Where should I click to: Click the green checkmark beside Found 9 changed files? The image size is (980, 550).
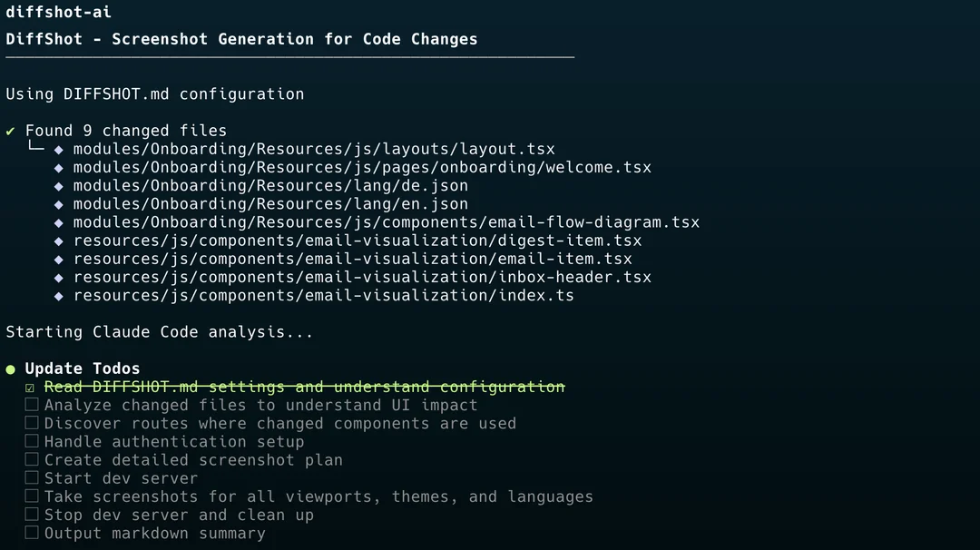pyautogui.click(x=11, y=132)
